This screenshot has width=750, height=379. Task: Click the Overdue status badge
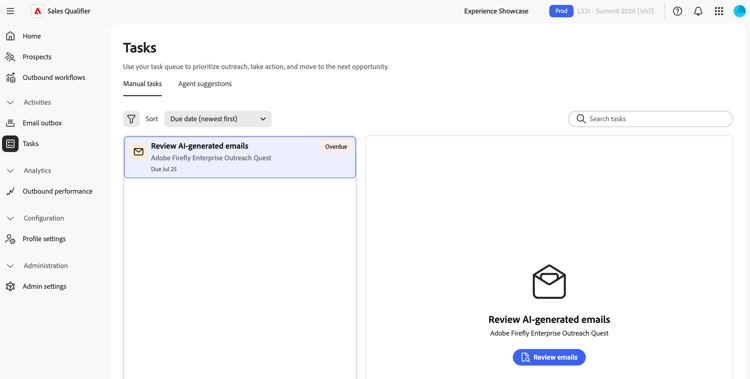point(336,147)
